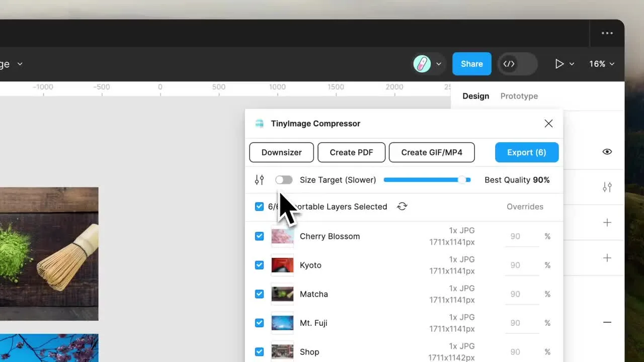Screen dimensions: 644x362
Task: Uncheck the Kyoto layer checkbox
Action: 259,265
